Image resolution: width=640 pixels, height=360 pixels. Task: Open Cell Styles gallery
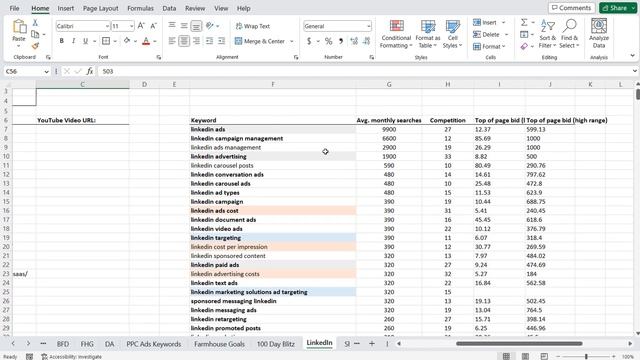452,34
